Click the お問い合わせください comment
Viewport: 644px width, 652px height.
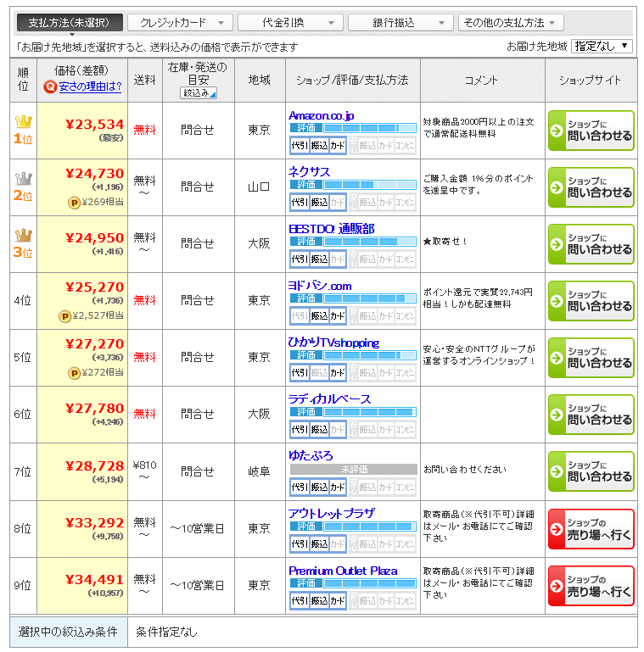pyautogui.click(x=465, y=470)
